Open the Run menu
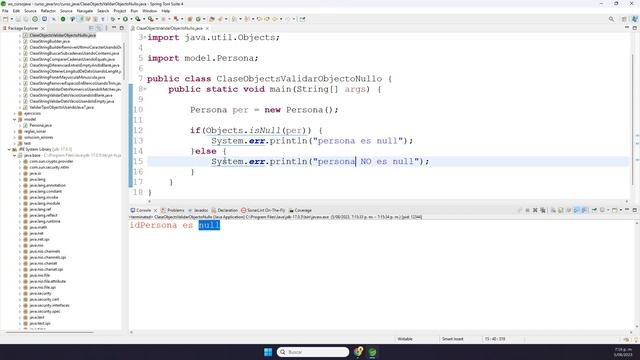The image size is (640, 360). [x=134, y=11]
